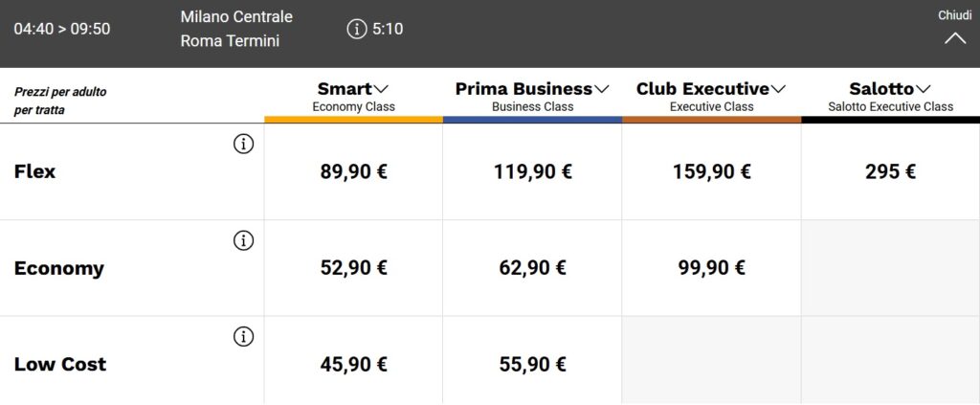980x405 pixels.
Task: Pick Economy Prima Business fare 62,90 €
Action: (x=532, y=268)
